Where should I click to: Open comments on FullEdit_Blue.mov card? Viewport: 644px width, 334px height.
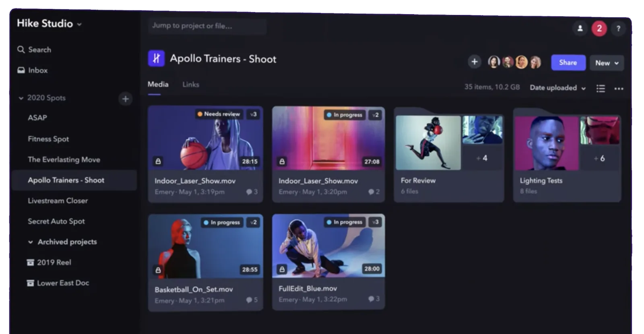click(374, 299)
